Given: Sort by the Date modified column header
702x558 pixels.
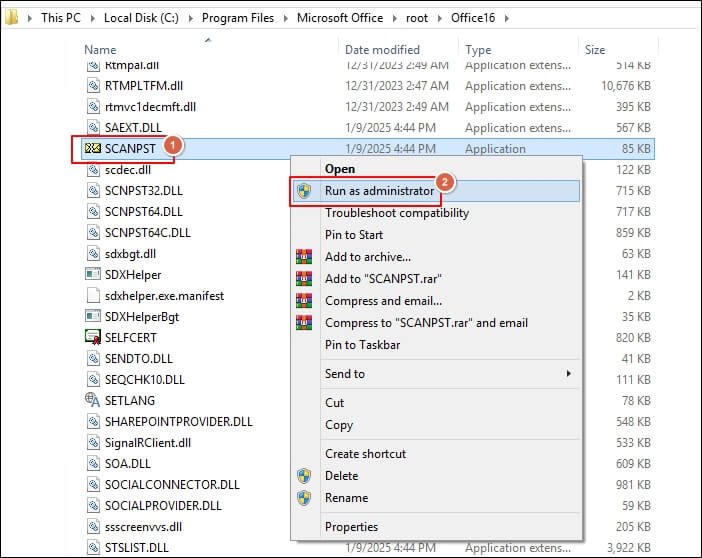Looking at the screenshot, I should coord(382,50).
